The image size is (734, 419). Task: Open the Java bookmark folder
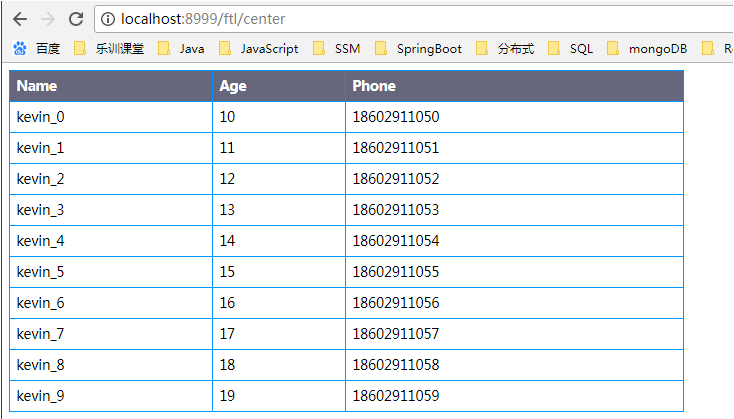(182, 48)
